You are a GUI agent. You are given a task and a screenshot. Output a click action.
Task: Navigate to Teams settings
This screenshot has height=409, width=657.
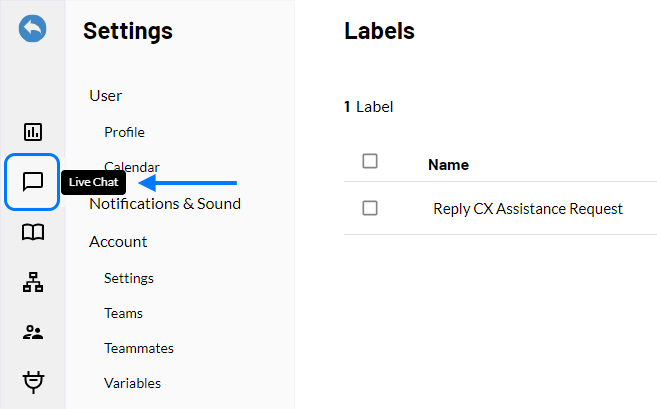(124, 313)
